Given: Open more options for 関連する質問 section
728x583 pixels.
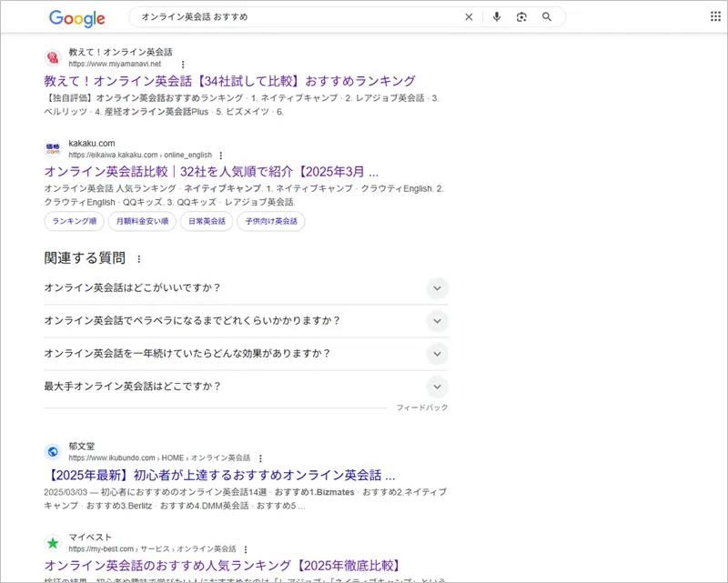Looking at the screenshot, I should [139, 259].
